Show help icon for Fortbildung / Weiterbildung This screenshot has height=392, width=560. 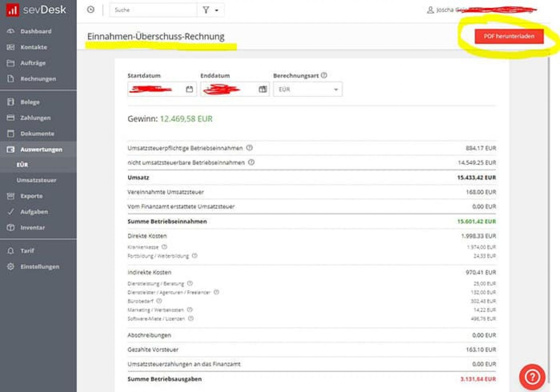[x=195, y=256]
